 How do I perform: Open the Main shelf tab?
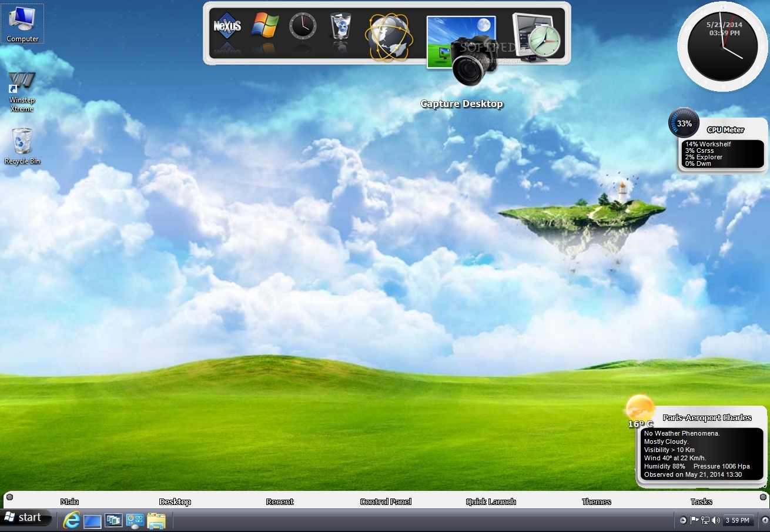click(69, 501)
